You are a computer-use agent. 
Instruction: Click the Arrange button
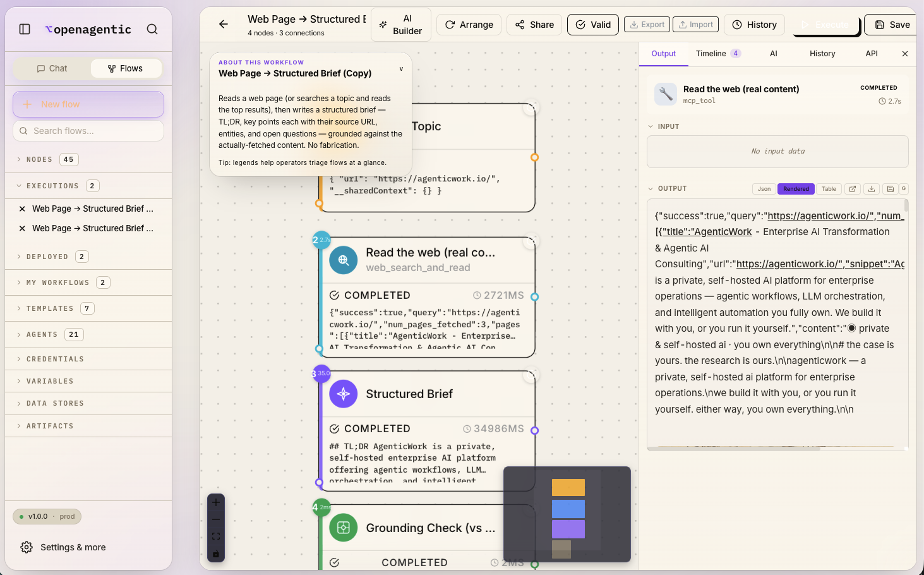point(469,25)
